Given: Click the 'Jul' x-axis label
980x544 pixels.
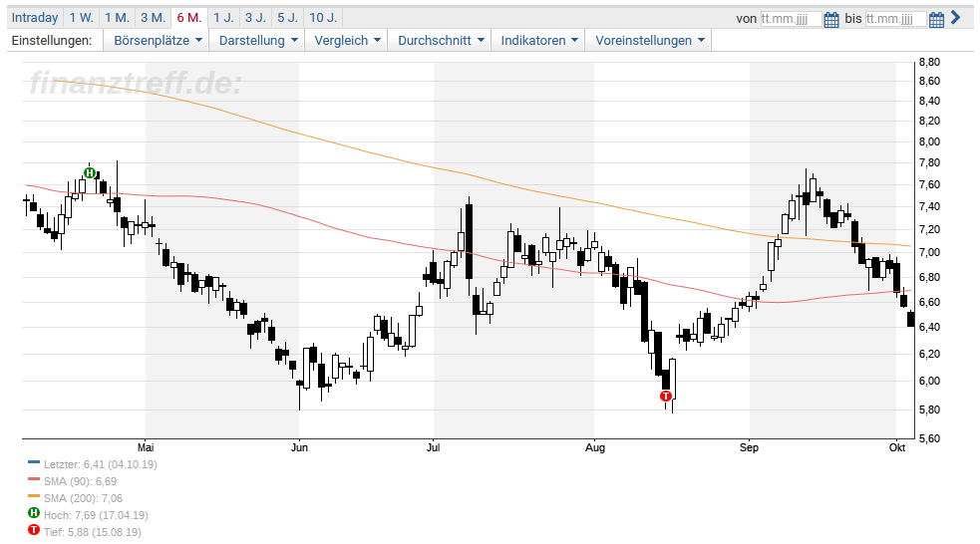Looking at the screenshot, I should point(433,447).
